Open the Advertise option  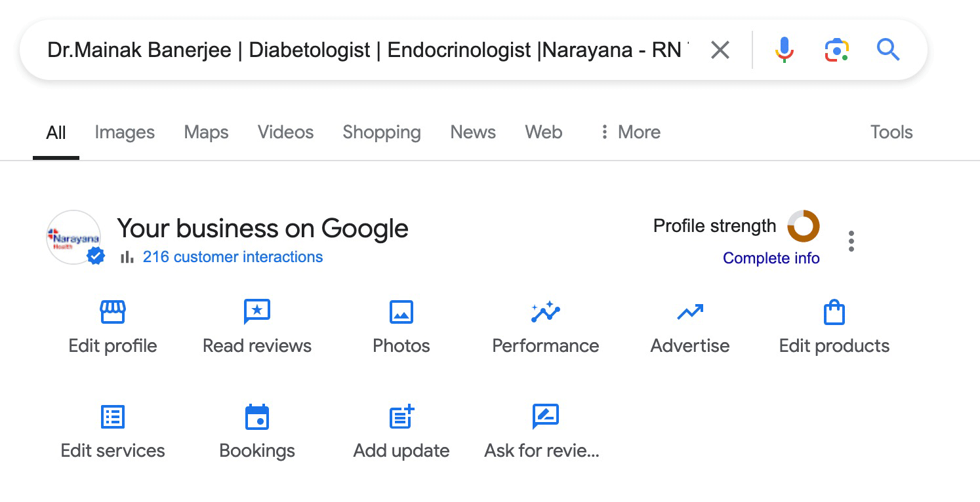point(689,326)
